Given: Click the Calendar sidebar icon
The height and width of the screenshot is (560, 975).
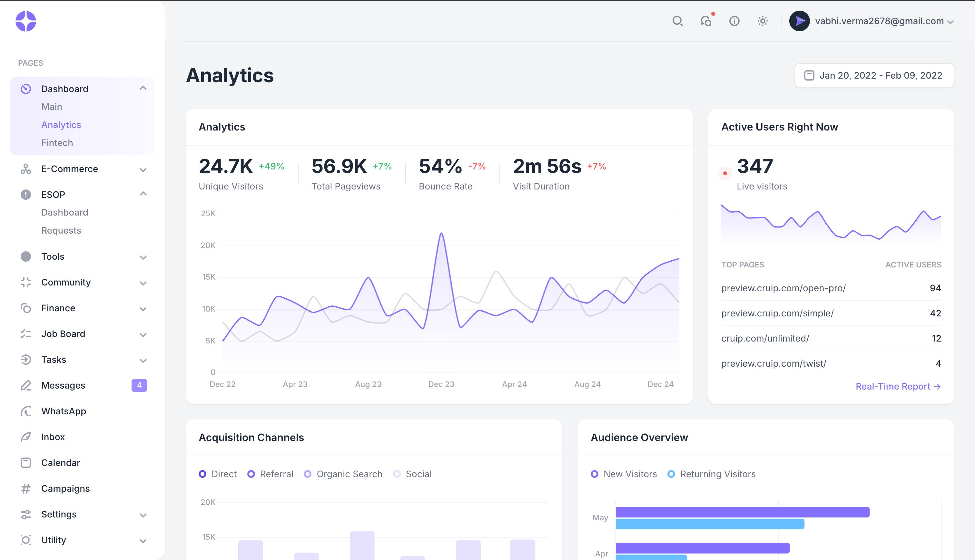Looking at the screenshot, I should (26, 463).
